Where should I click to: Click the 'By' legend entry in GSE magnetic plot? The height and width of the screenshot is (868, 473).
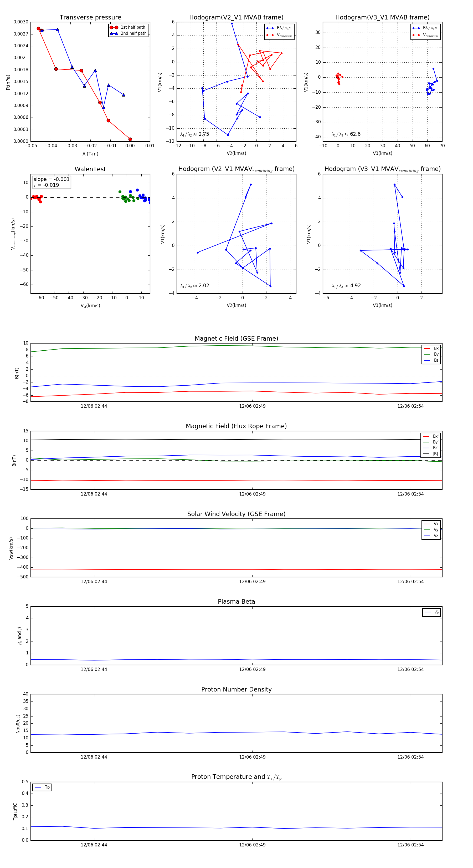pos(431,355)
